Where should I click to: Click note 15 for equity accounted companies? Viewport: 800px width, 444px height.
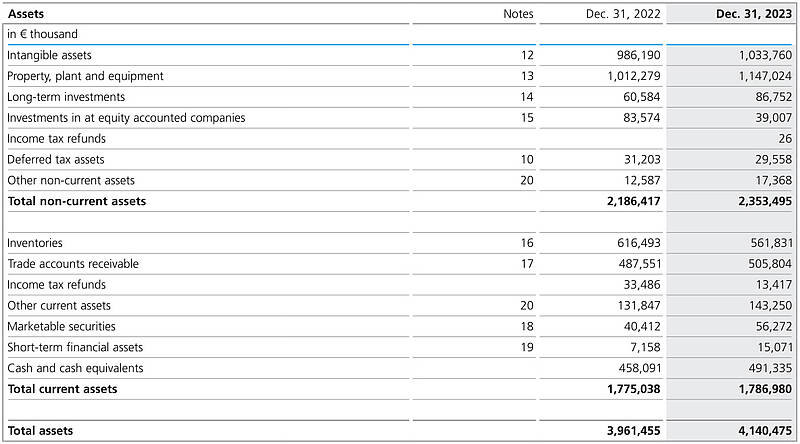[x=528, y=118]
